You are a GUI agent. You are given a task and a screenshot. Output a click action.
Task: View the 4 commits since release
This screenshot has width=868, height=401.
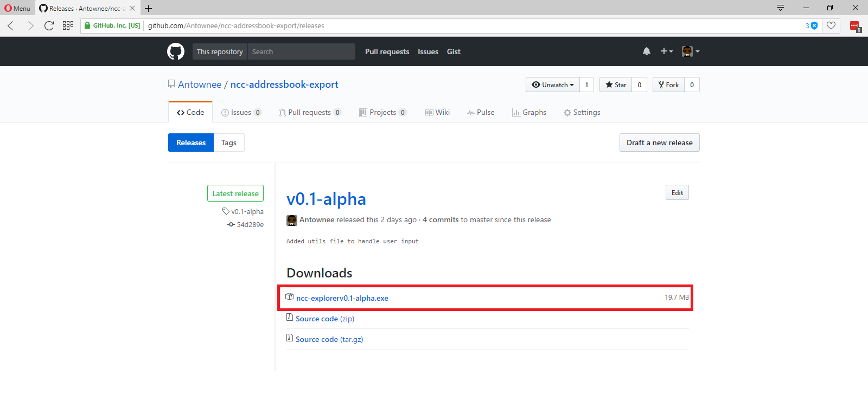(441, 219)
